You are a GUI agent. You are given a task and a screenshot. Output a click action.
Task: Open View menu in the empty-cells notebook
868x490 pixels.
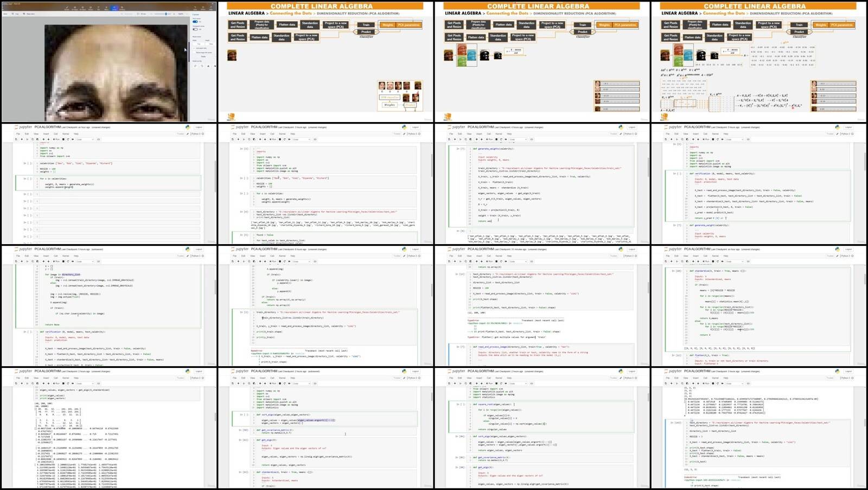coord(36,133)
